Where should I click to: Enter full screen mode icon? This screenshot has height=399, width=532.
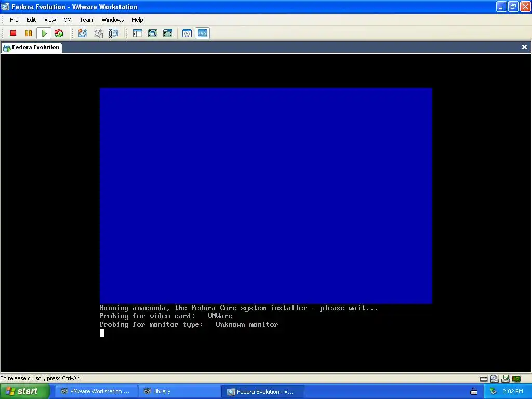[168, 33]
